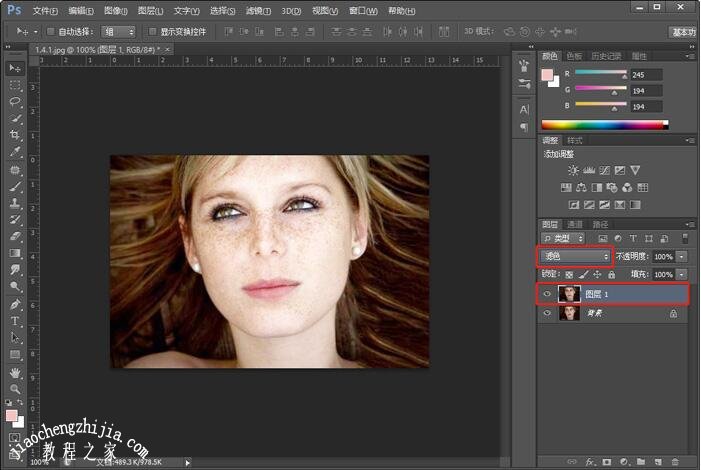Enable the 自动选择 checkbox

coord(51,31)
